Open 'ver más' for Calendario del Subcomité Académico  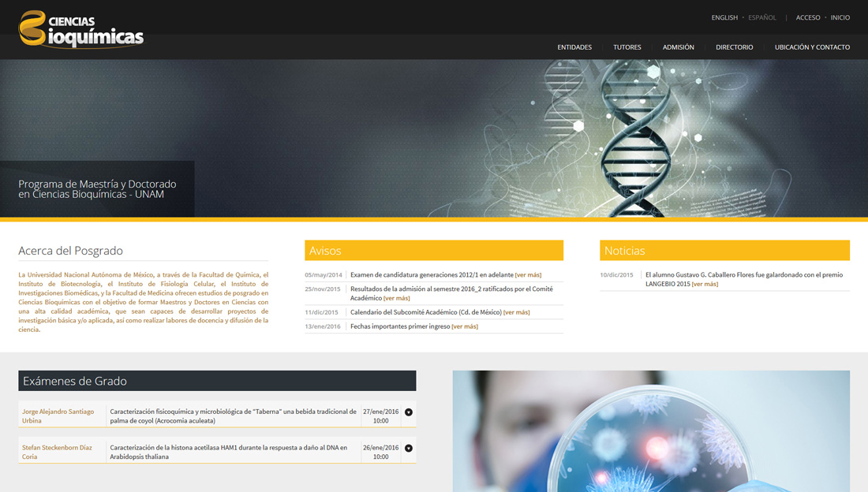517,313
